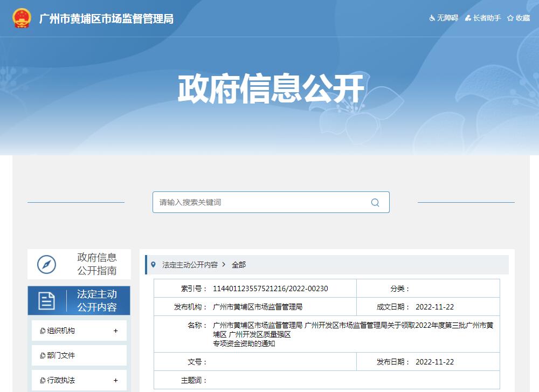Click the national emblem logo in header
The width and height of the screenshot is (539, 392).
22,18
